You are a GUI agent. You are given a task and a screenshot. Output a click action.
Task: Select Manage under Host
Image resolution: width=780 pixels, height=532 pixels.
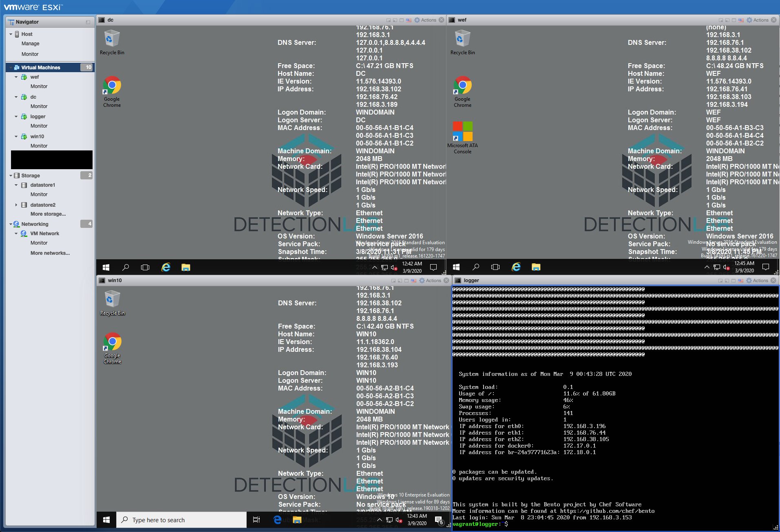pos(30,44)
